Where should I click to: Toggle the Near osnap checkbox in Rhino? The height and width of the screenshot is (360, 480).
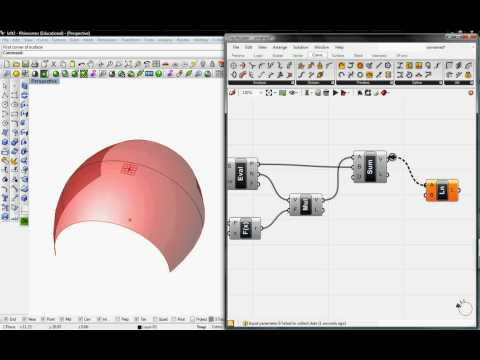point(24,319)
